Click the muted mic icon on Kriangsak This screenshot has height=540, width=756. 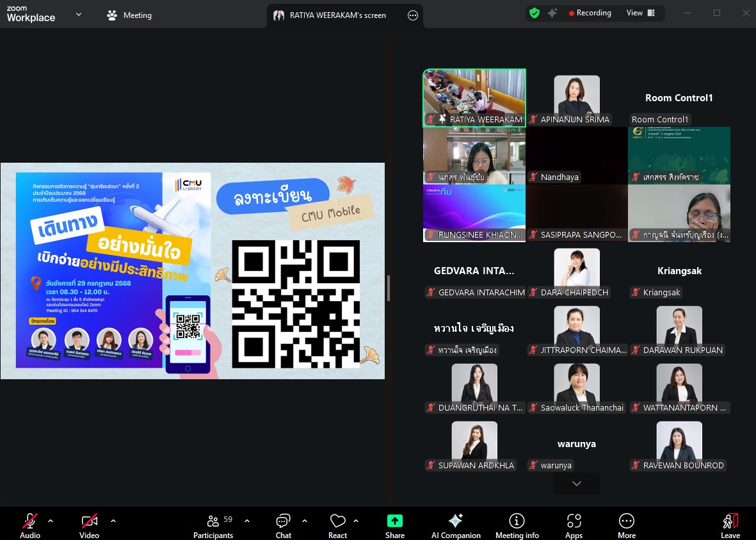636,293
